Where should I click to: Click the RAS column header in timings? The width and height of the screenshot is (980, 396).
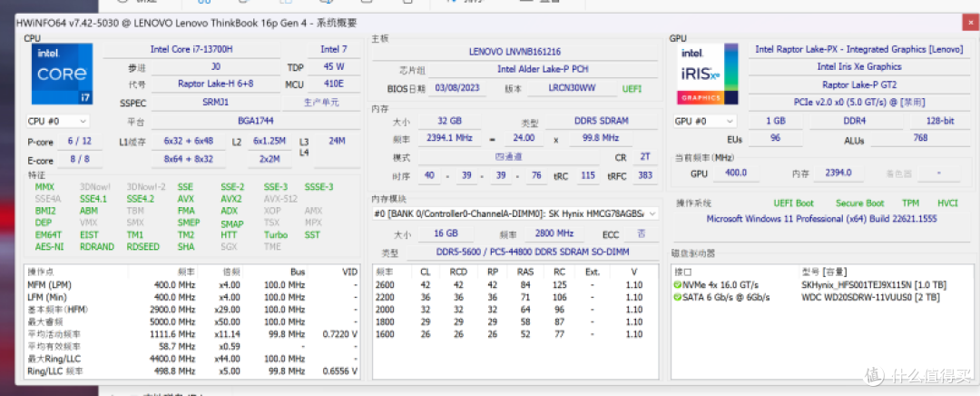click(525, 272)
